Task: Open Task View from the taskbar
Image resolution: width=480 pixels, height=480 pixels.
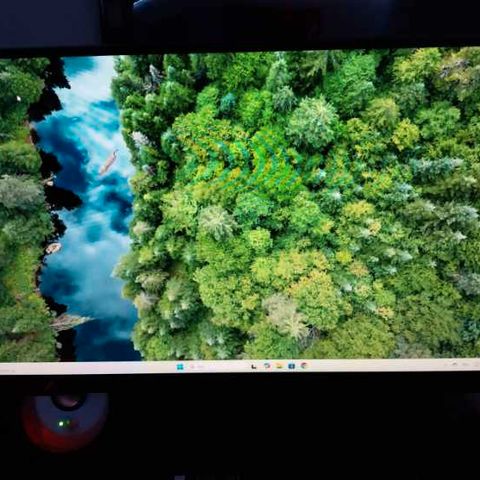Action: [x=254, y=367]
